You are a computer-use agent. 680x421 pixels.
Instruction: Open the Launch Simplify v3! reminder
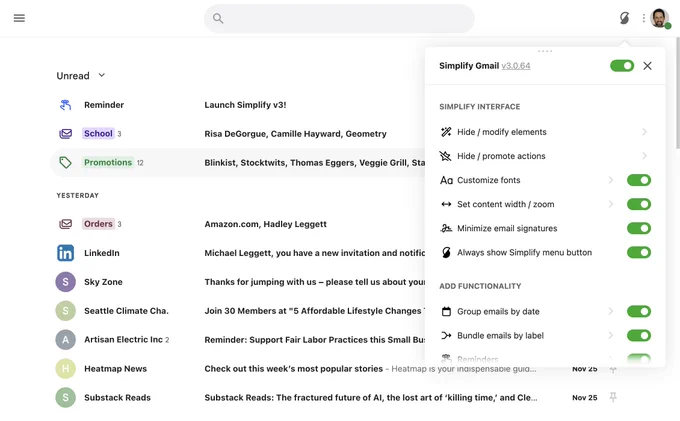pos(245,105)
